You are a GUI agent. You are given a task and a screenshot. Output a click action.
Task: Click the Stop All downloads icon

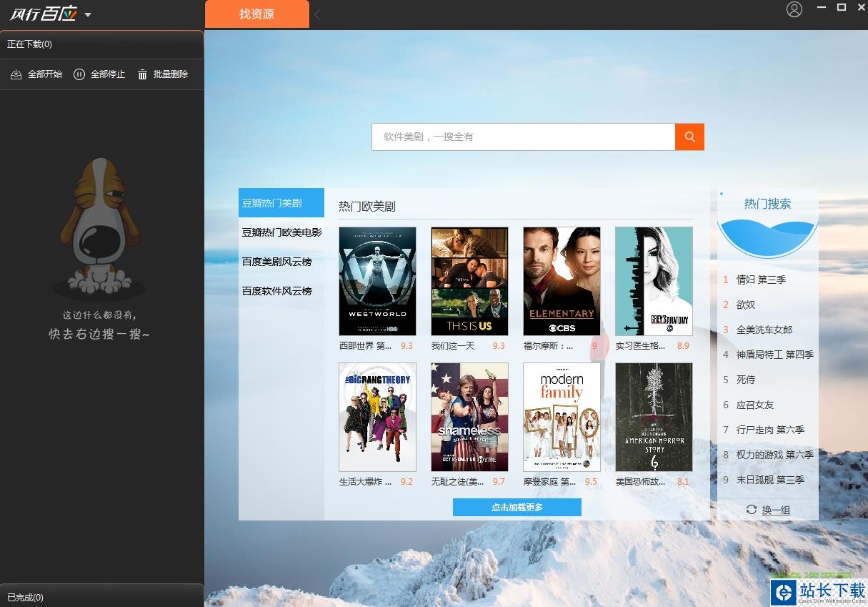tap(79, 74)
